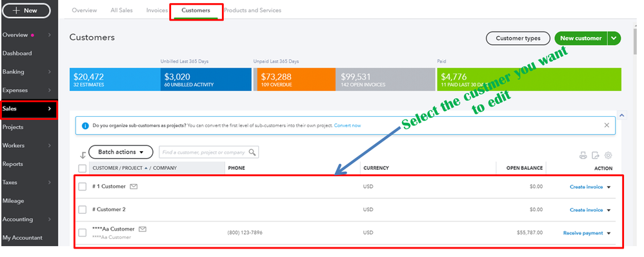Open Mileage in the sidebar
The image size is (644, 257).
pyautogui.click(x=13, y=201)
